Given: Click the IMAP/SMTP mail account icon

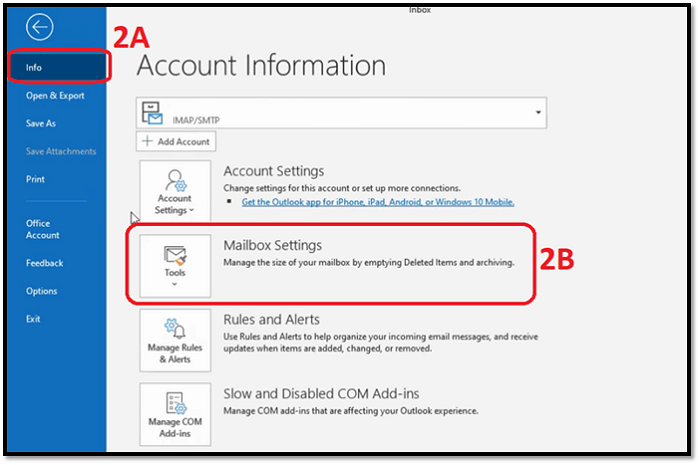Looking at the screenshot, I should (x=152, y=112).
